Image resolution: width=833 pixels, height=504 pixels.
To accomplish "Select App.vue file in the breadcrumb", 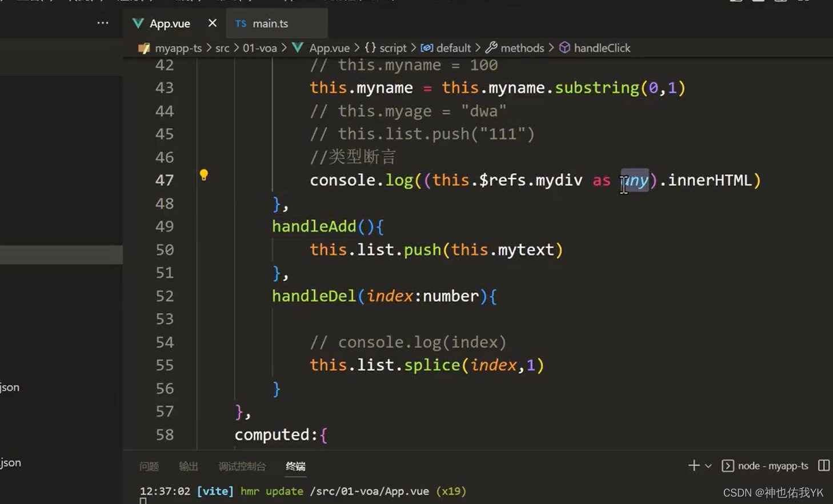I will [329, 48].
